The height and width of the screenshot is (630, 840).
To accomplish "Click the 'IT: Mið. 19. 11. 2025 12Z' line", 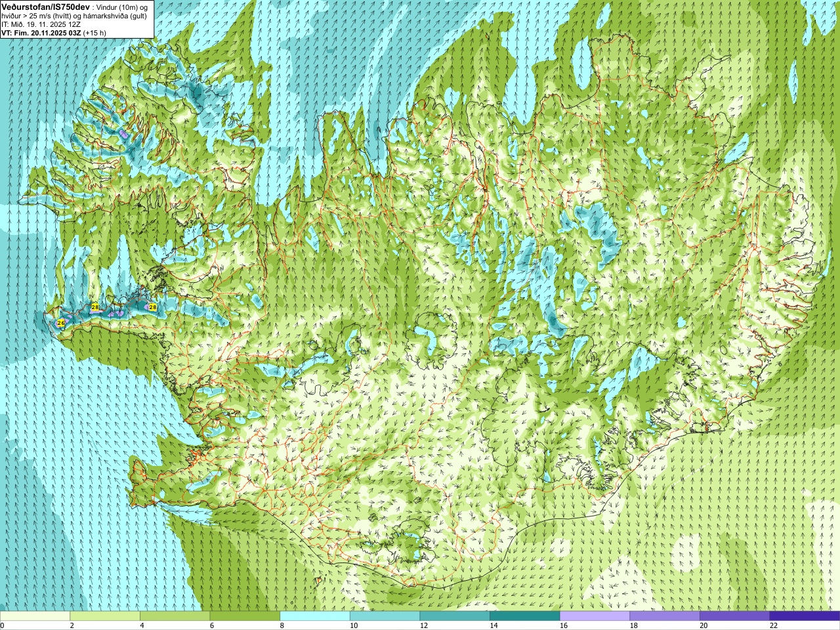I will tap(41, 24).
